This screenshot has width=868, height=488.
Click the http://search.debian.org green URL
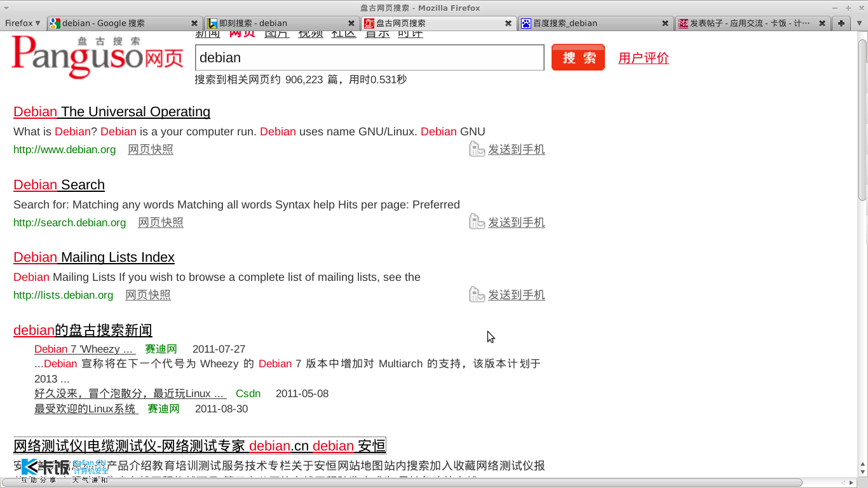(70, 222)
